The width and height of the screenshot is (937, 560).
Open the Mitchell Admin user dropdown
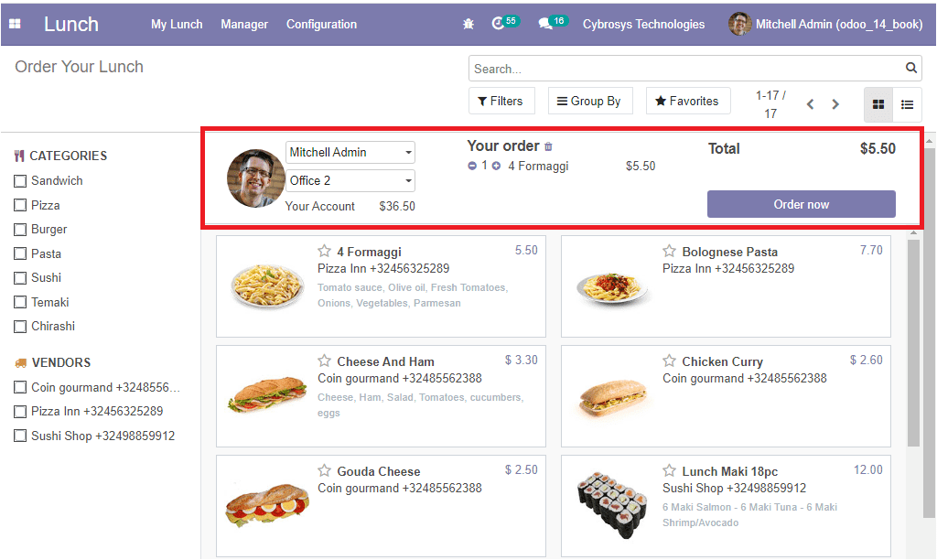(350, 153)
